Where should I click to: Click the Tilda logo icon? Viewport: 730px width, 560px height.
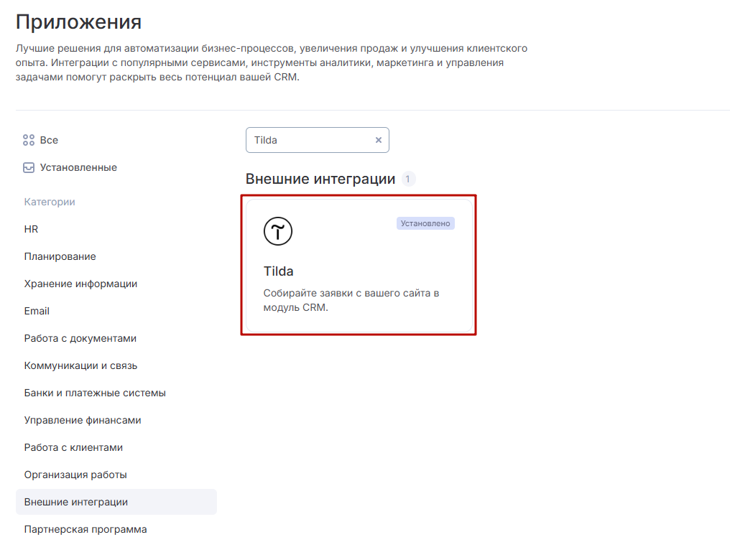click(x=278, y=231)
